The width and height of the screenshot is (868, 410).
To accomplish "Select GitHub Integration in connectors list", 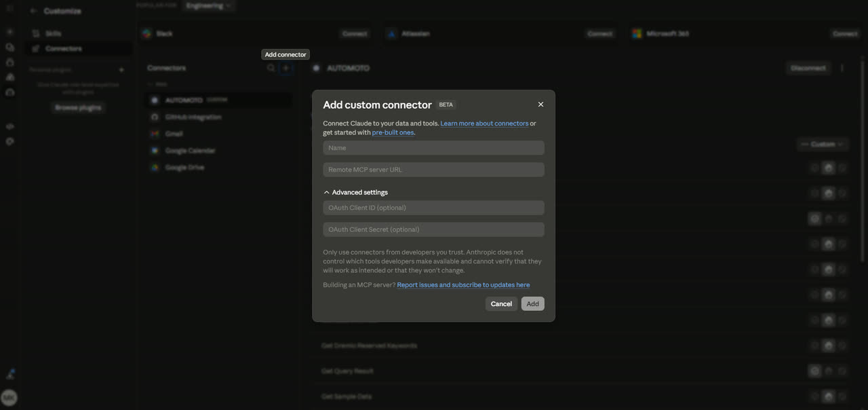I will [x=218, y=117].
